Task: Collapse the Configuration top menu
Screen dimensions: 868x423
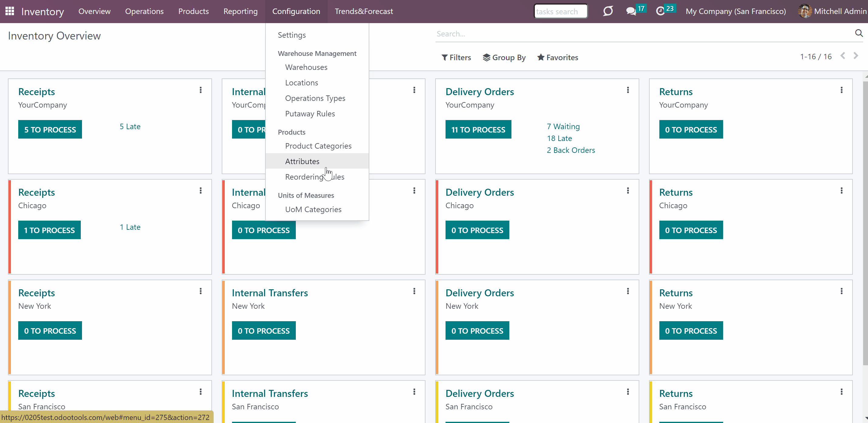Action: pyautogui.click(x=296, y=11)
